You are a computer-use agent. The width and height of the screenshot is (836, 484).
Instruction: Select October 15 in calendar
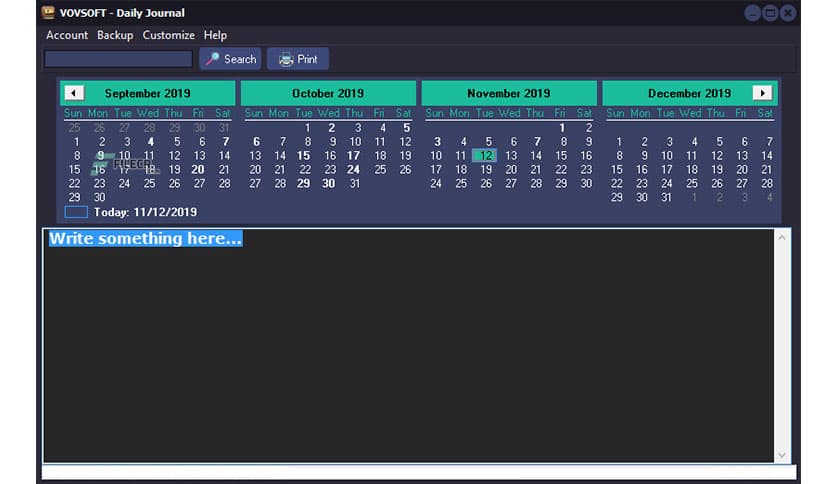point(304,156)
